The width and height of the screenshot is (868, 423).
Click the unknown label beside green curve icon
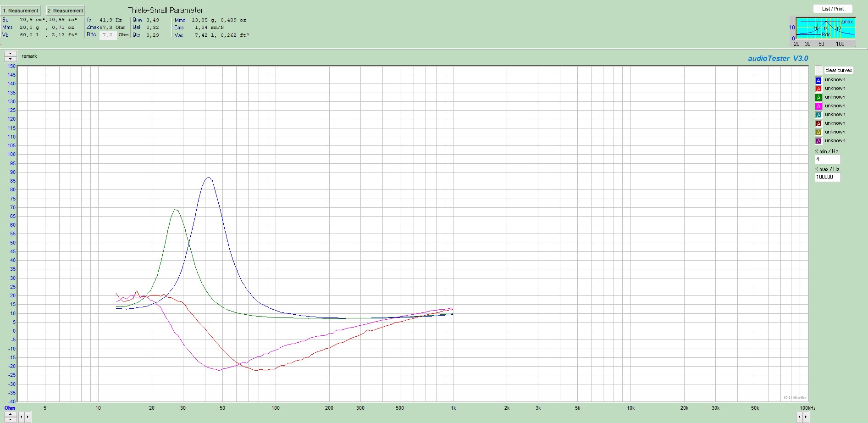835,97
